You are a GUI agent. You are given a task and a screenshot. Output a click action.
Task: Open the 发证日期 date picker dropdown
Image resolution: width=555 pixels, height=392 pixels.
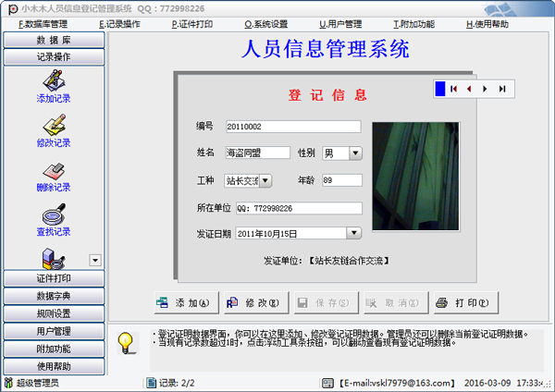click(353, 233)
